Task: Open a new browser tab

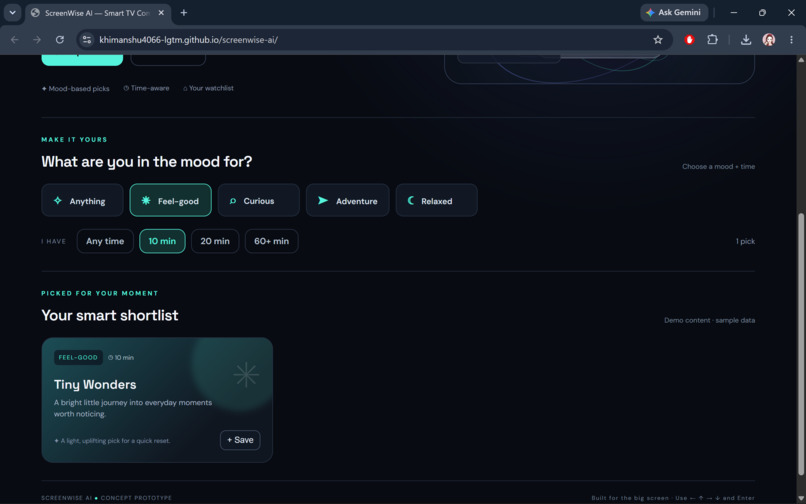Action: coord(184,13)
